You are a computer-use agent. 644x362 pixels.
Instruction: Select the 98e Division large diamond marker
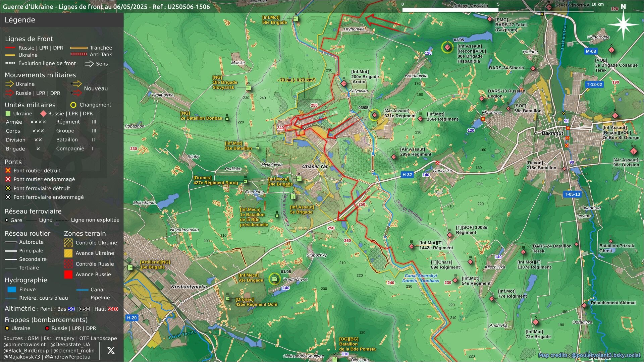pyautogui.click(x=634, y=151)
